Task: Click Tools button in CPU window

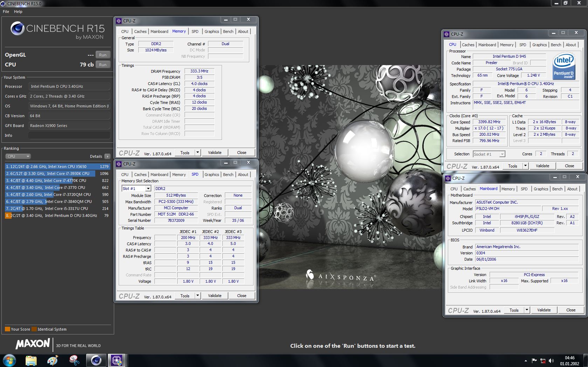Action: 513,166
